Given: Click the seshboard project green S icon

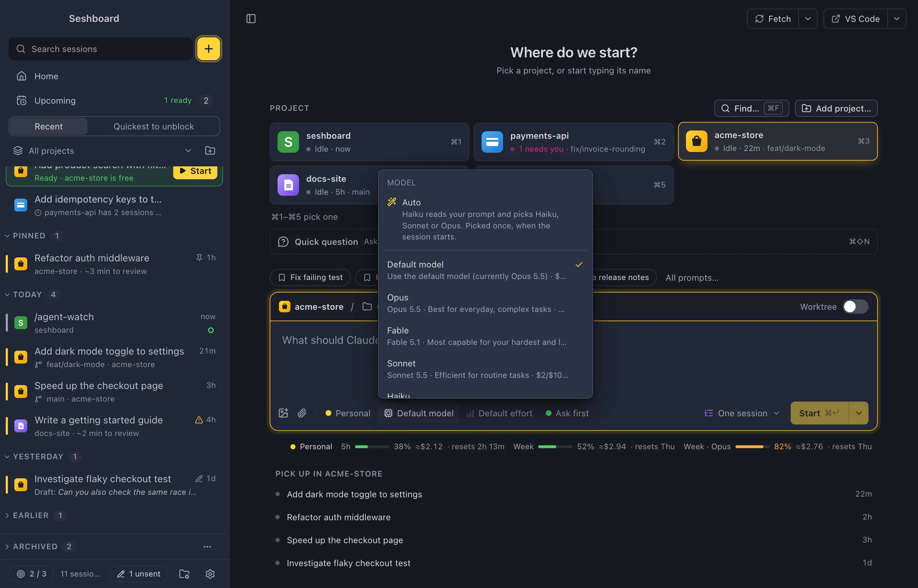Looking at the screenshot, I should tap(288, 142).
